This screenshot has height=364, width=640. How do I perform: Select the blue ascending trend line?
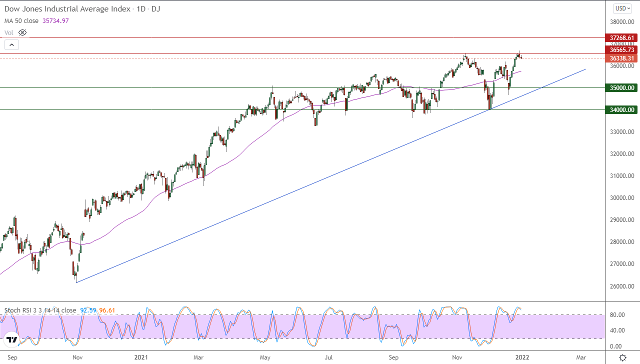point(330,176)
